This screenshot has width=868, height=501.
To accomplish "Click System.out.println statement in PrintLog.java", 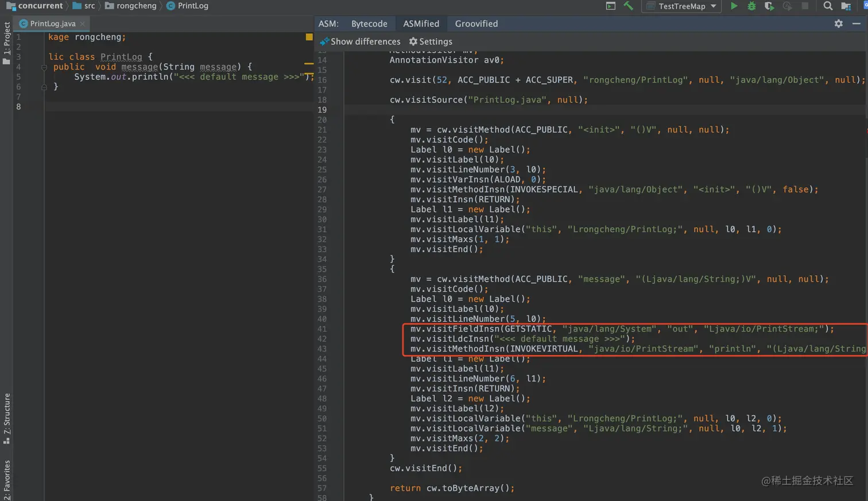I will pos(193,77).
